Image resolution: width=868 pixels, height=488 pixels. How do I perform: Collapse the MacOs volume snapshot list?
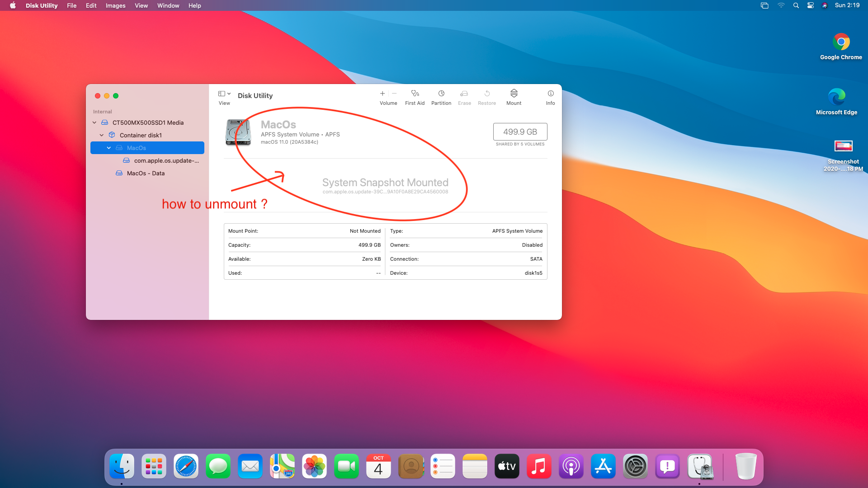[x=109, y=148]
